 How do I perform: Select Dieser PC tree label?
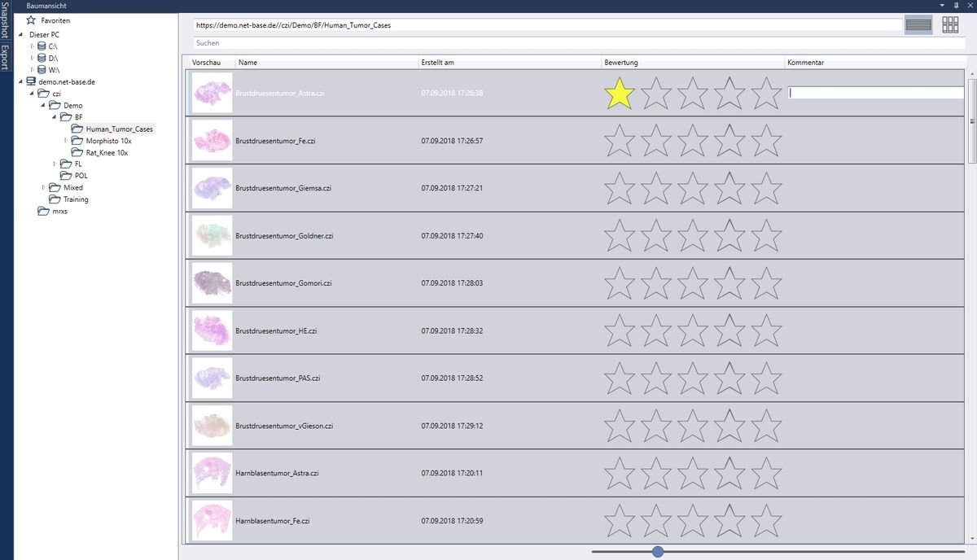coord(44,35)
